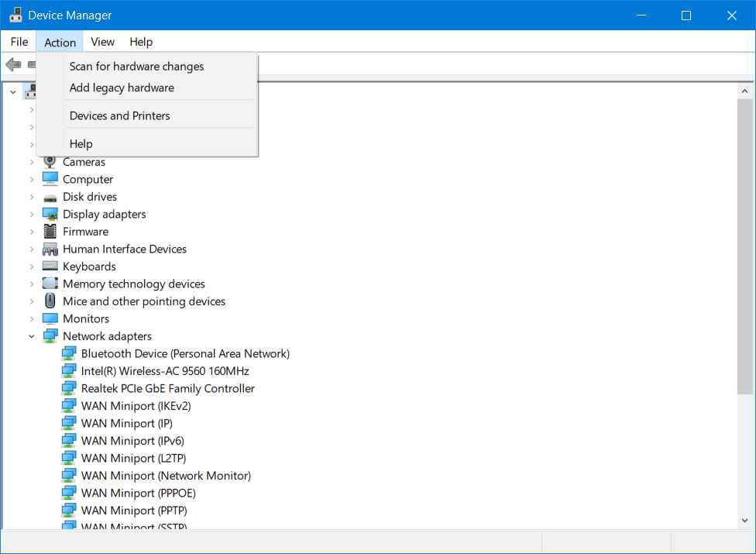Select the Firmware chip icon

(x=50, y=232)
